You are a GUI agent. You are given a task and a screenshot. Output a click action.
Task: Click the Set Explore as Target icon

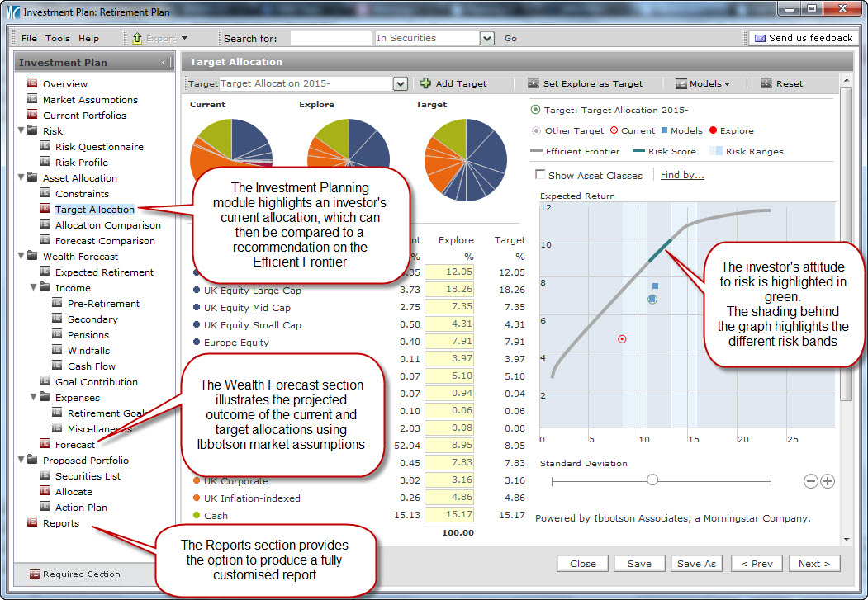(533, 83)
